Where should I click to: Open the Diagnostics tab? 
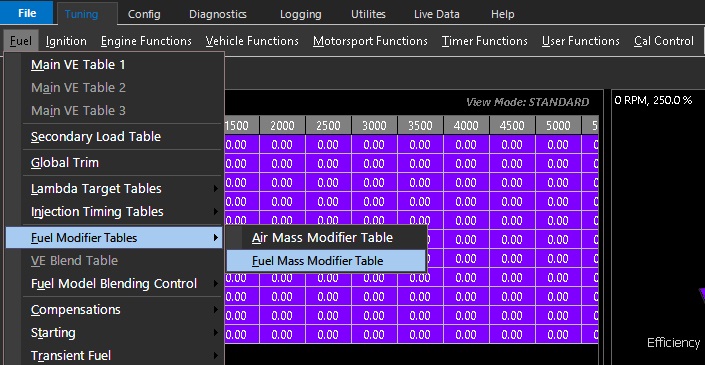(x=218, y=14)
